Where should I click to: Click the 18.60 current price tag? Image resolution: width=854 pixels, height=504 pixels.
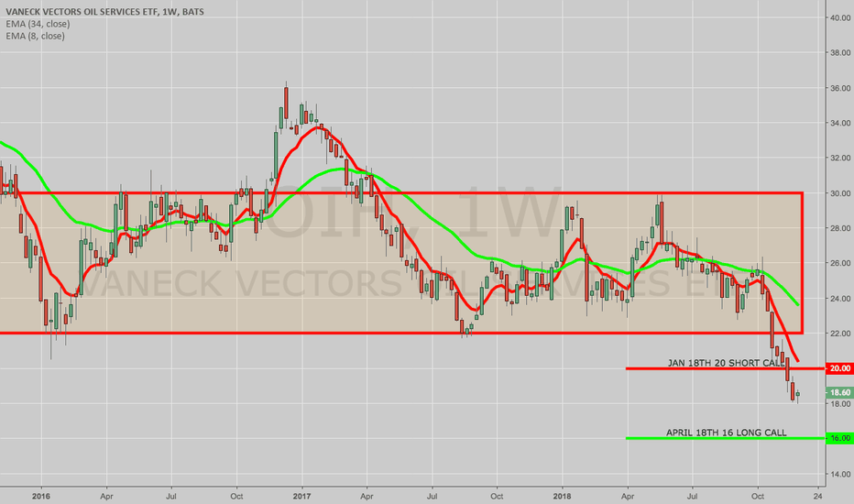click(839, 392)
